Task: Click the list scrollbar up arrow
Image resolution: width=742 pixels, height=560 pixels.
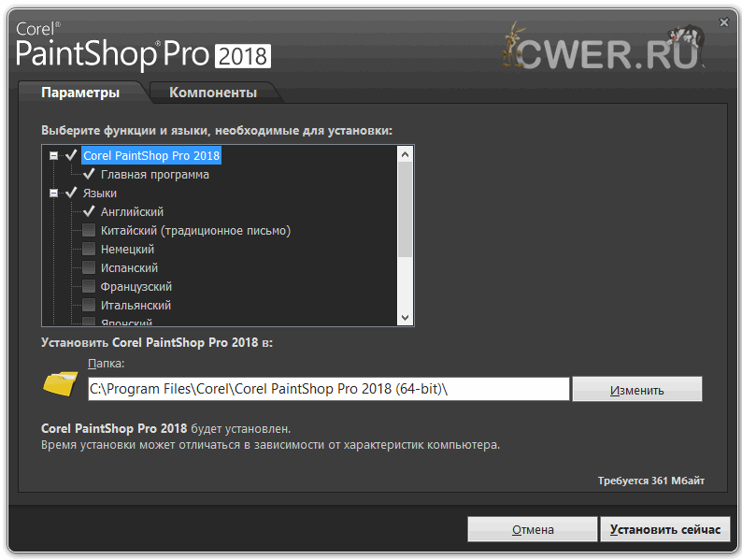Action: pos(405,154)
